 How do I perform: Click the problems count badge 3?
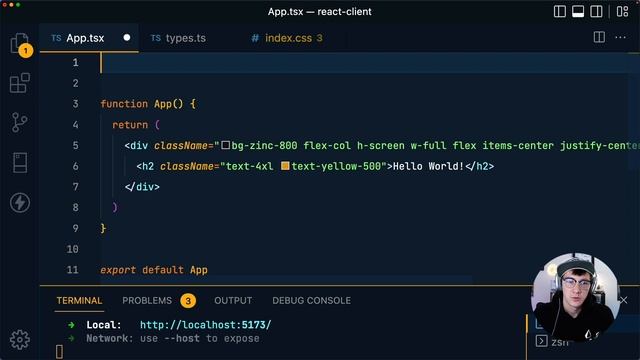188,301
